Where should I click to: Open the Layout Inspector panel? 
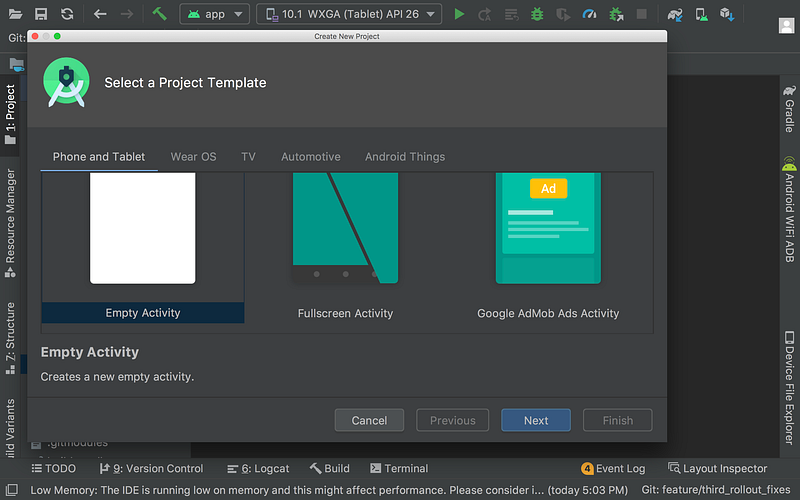point(717,468)
